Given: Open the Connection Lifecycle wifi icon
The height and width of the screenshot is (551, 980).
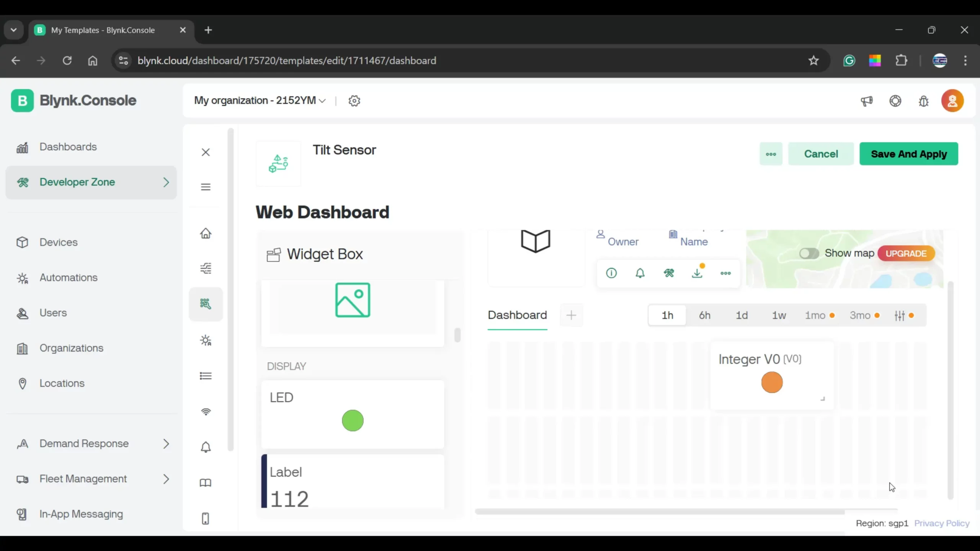Looking at the screenshot, I should [206, 412].
